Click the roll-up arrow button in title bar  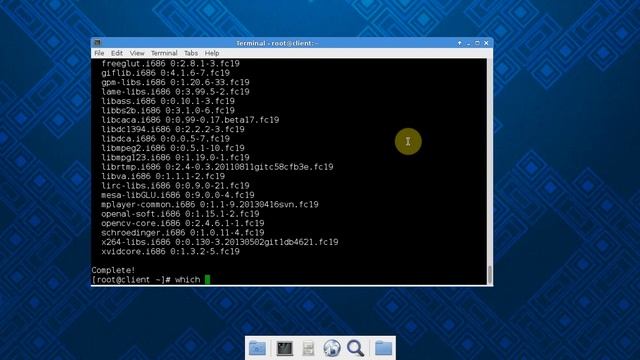point(460,43)
